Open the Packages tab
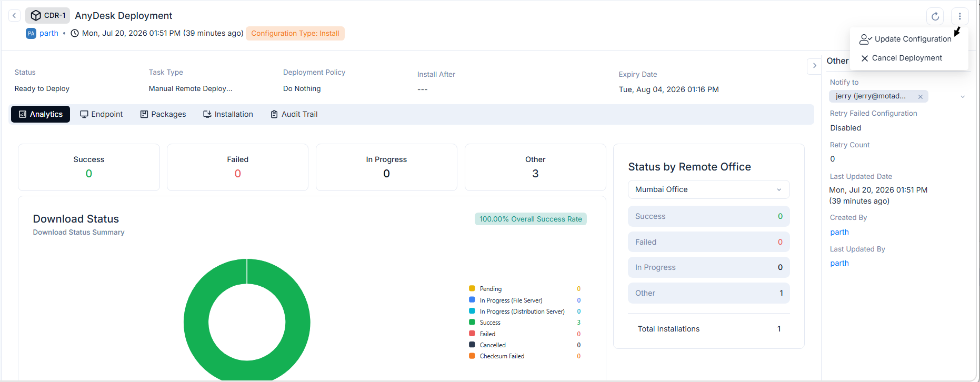Viewport: 980px width, 382px height. click(x=163, y=114)
